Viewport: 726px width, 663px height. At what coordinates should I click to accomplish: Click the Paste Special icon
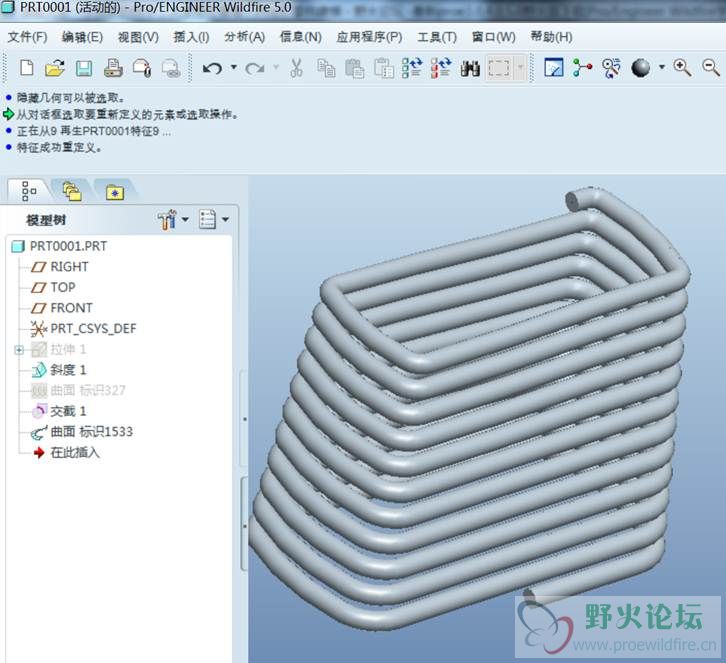(384, 68)
